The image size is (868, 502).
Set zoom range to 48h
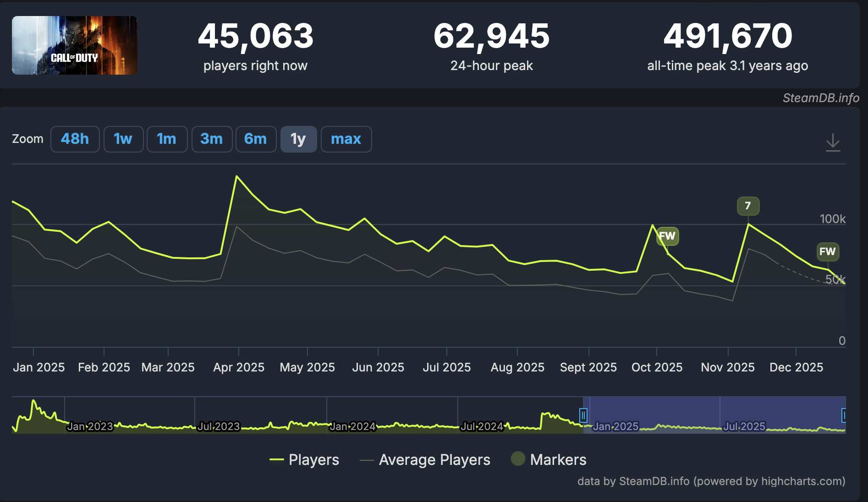(x=75, y=139)
